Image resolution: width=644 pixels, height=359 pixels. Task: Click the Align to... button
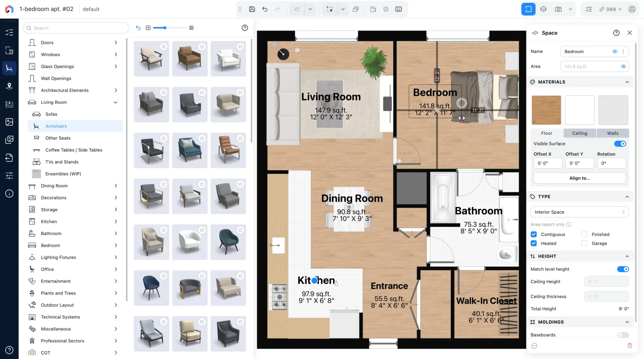point(580,178)
